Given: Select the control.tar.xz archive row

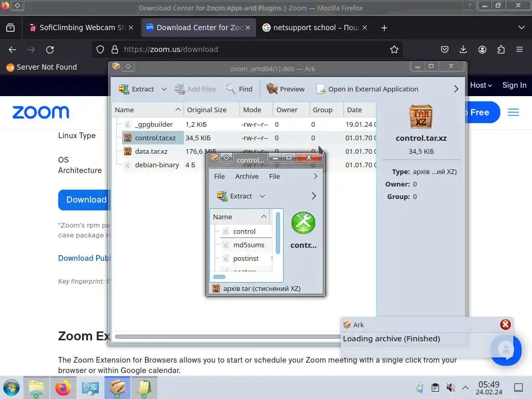Looking at the screenshot, I should coord(244,138).
